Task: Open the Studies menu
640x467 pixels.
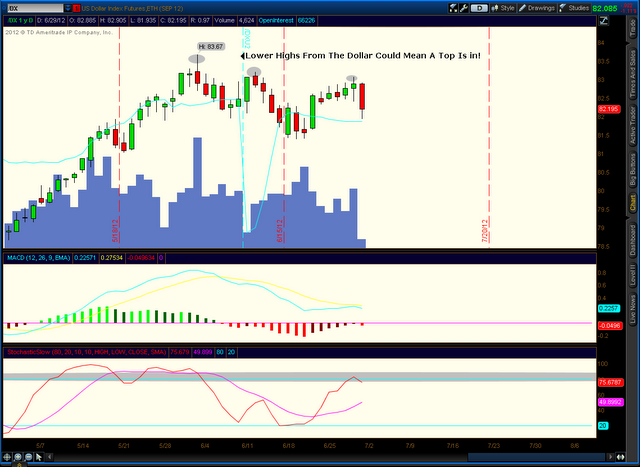Action: tap(574, 8)
